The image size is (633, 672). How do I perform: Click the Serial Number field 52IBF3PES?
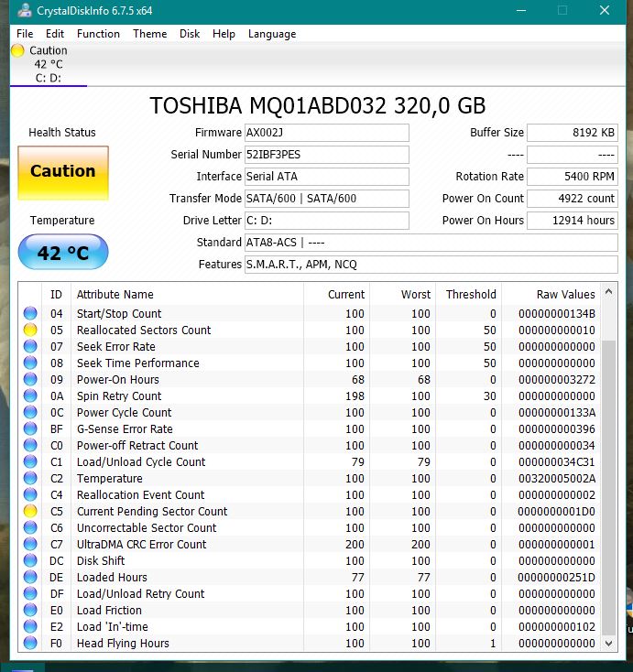click(326, 155)
